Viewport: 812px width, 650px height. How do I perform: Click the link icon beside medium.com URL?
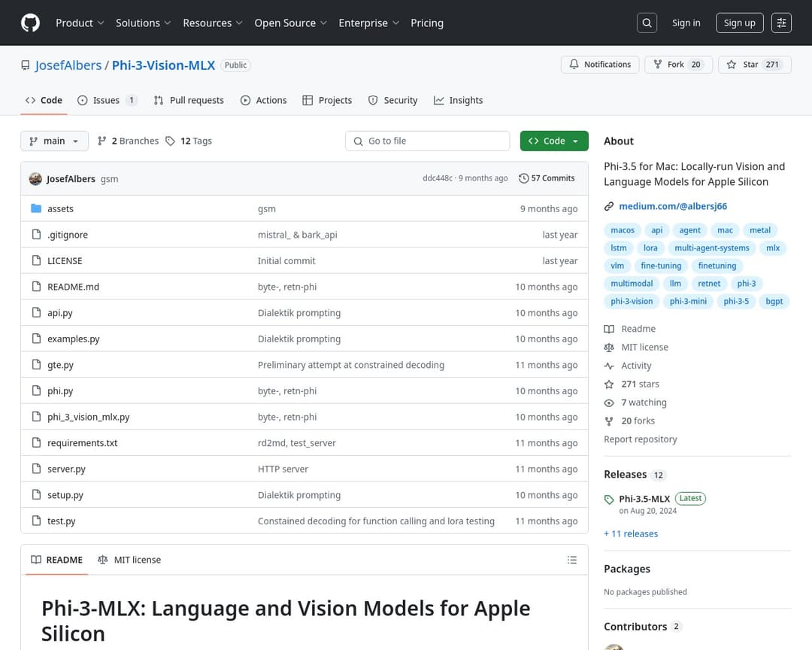(x=609, y=206)
